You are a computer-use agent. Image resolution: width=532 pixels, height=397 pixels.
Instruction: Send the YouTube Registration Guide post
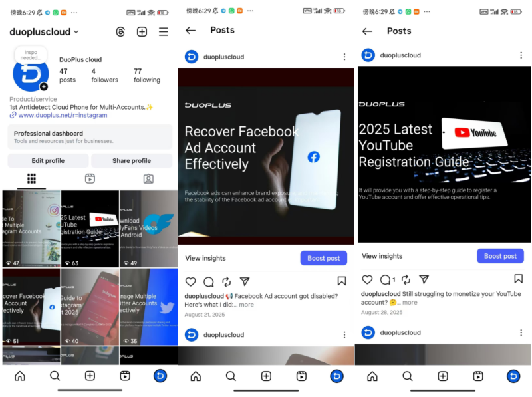(x=424, y=279)
